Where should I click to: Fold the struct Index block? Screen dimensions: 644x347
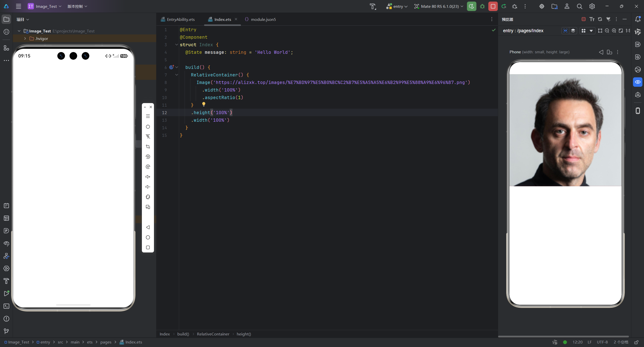177,45
